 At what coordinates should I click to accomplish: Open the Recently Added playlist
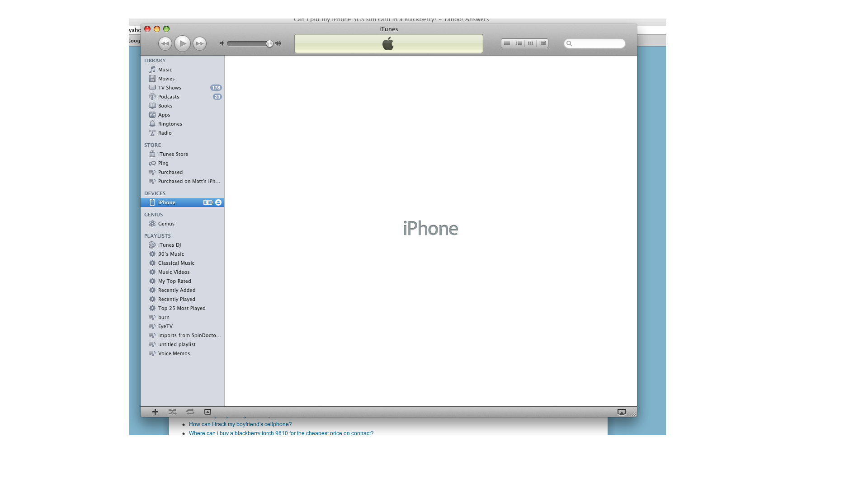pyautogui.click(x=182, y=290)
